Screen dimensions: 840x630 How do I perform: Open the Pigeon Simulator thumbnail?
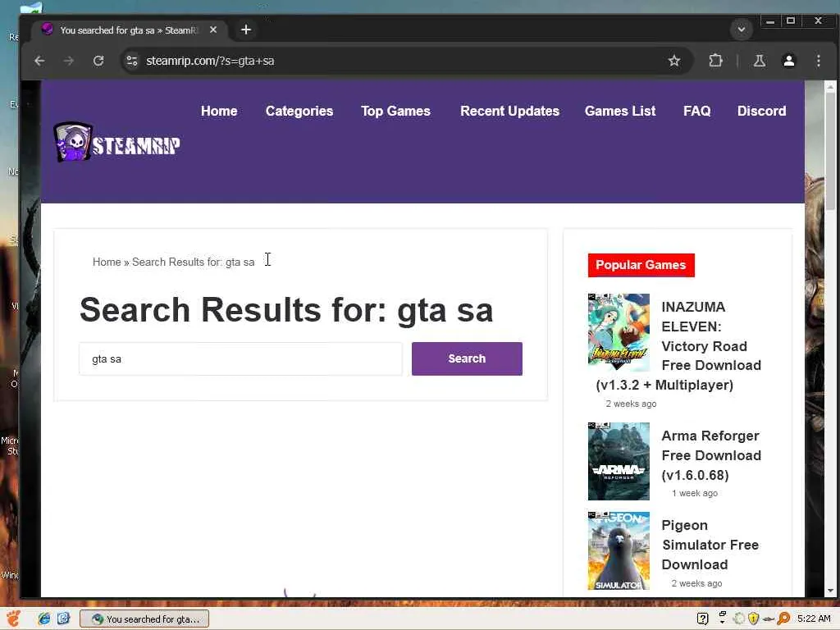pyautogui.click(x=619, y=550)
